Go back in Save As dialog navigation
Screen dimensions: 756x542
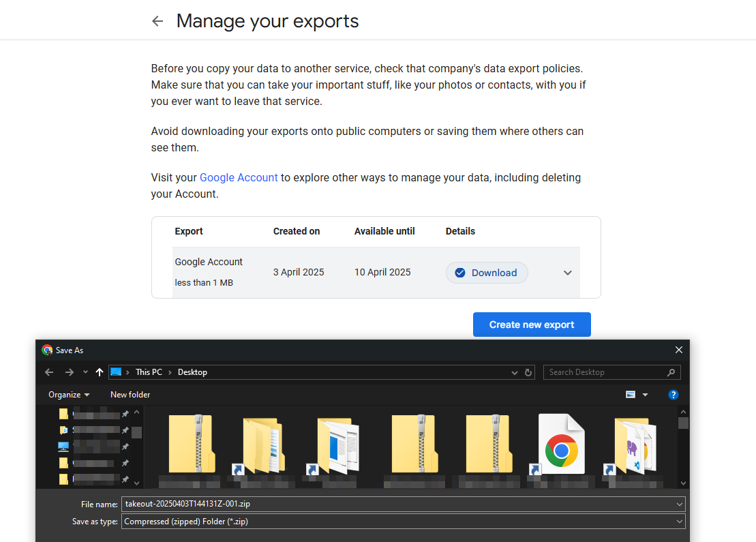[x=48, y=372]
